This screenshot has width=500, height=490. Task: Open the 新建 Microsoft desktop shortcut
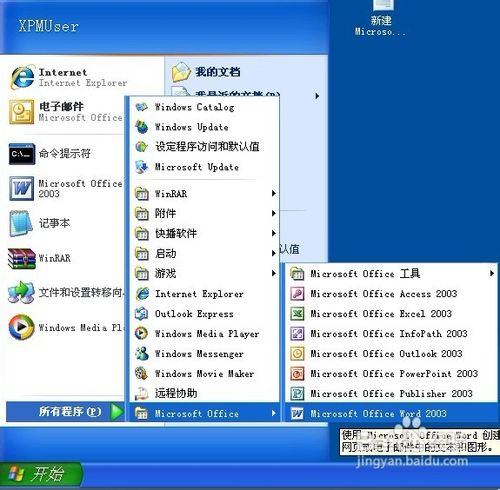pos(381,19)
